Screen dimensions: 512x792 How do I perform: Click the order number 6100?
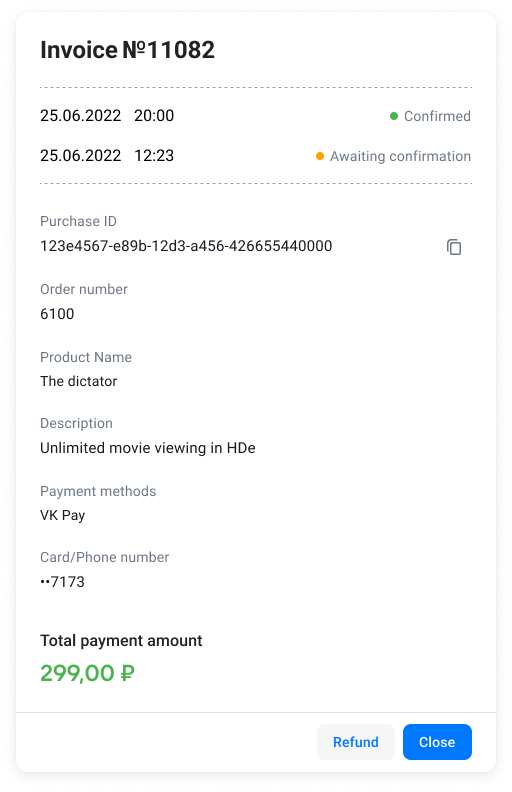tap(57, 314)
